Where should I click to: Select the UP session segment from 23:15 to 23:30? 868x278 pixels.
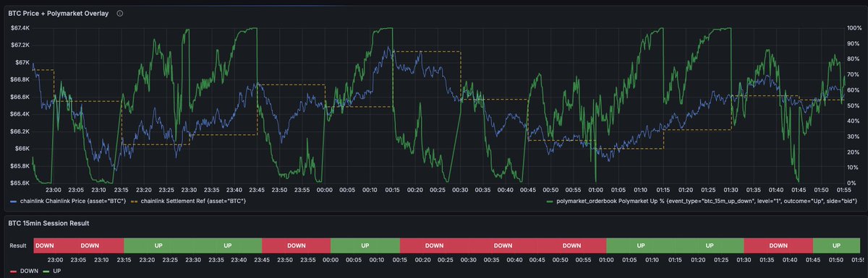[x=159, y=246]
